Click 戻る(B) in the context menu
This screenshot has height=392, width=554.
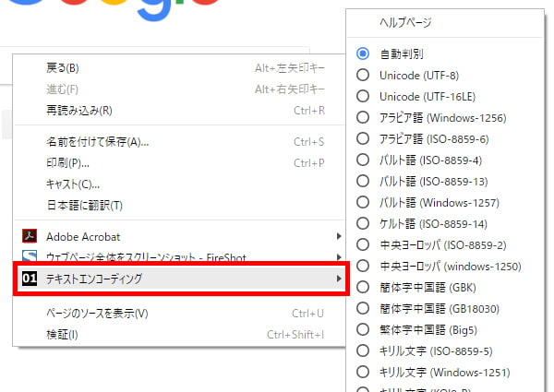tap(63, 67)
